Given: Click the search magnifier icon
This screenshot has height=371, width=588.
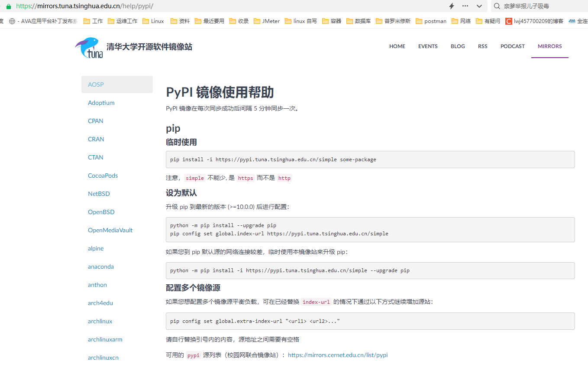Looking at the screenshot, I should pos(497,6).
